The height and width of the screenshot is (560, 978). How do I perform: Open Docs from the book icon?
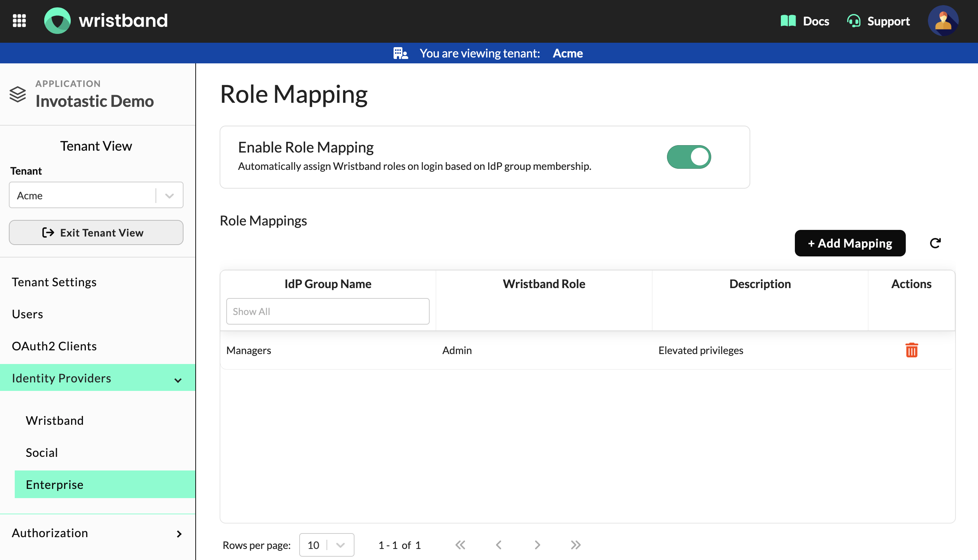[x=788, y=21]
